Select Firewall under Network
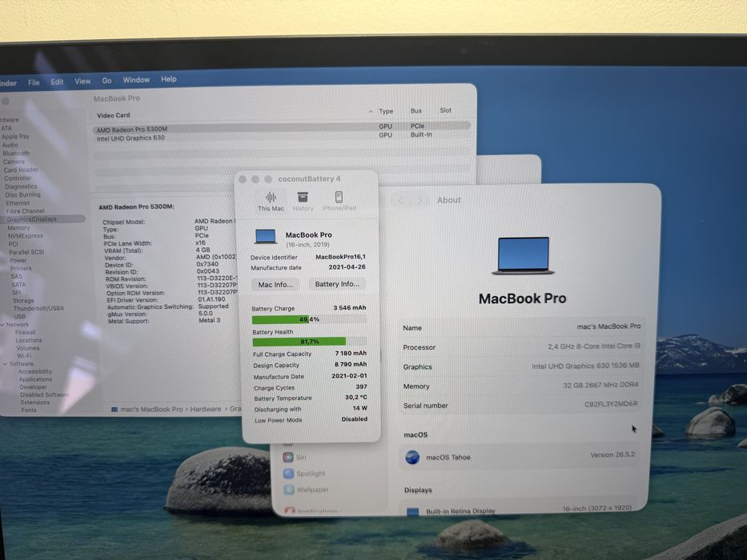Screen dimensions: 747x560 (25, 332)
